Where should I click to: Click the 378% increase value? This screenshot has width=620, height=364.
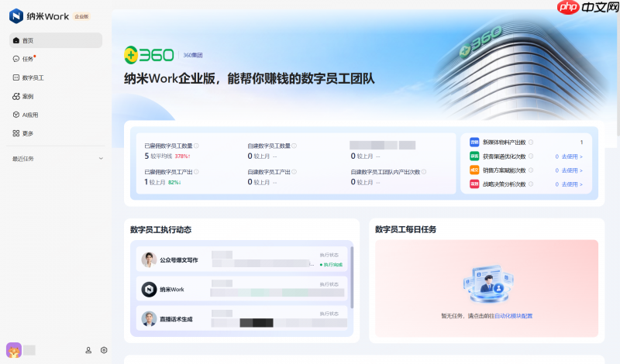(183, 156)
